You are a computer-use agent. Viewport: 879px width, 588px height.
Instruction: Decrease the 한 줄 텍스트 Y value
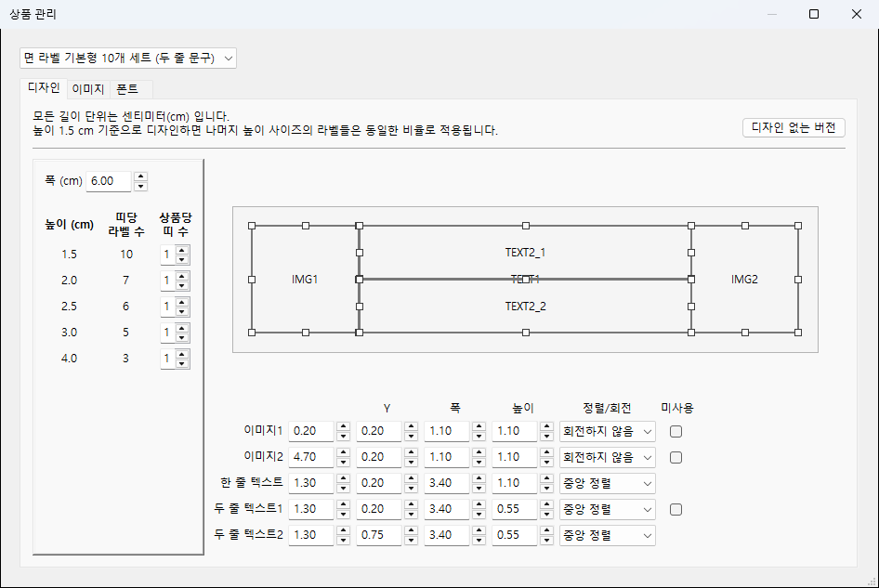(x=412, y=488)
